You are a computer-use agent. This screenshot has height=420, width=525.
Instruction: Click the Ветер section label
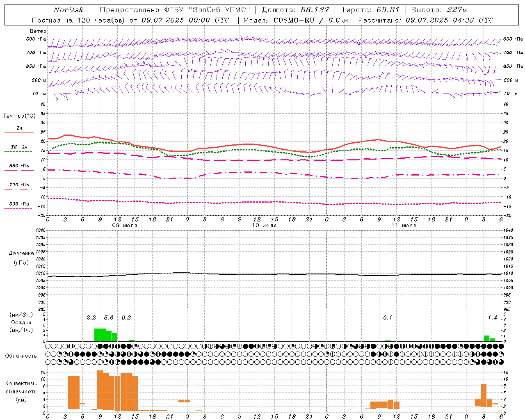pyautogui.click(x=38, y=31)
